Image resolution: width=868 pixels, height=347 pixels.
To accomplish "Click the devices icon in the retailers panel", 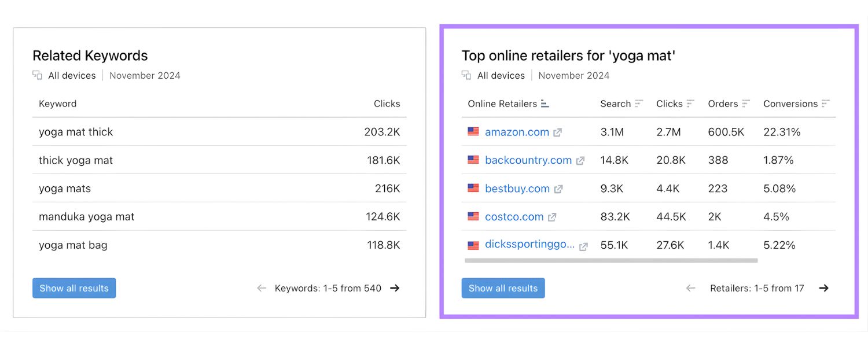I will [466, 75].
